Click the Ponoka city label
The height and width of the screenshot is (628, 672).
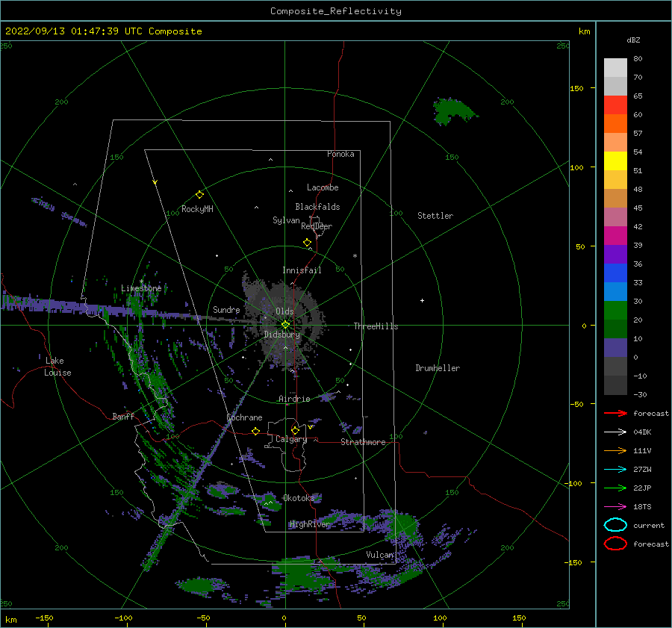point(340,154)
